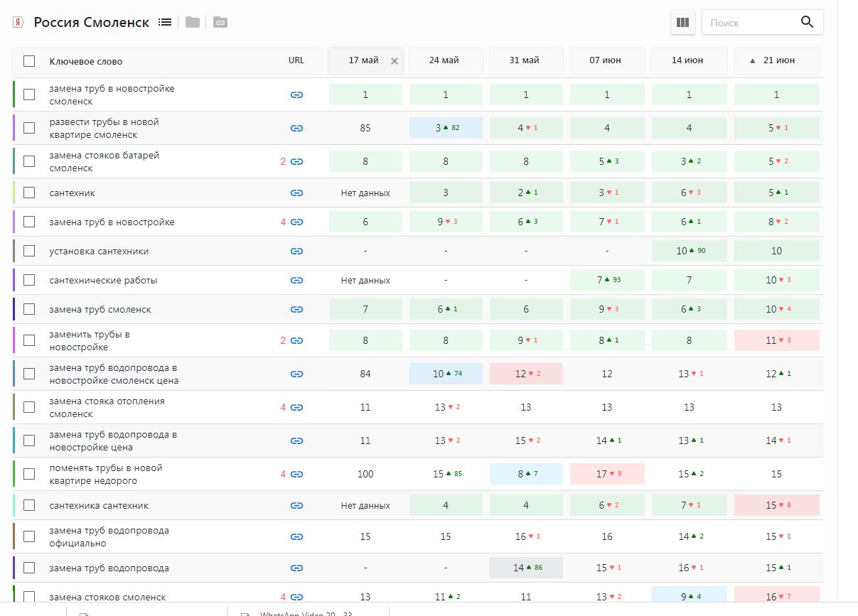Click the search magnifier icon
Image resolution: width=858 pixels, height=616 pixels.
point(807,22)
